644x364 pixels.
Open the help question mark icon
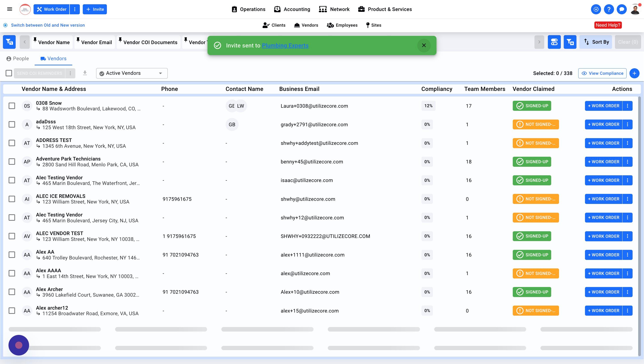[609, 9]
